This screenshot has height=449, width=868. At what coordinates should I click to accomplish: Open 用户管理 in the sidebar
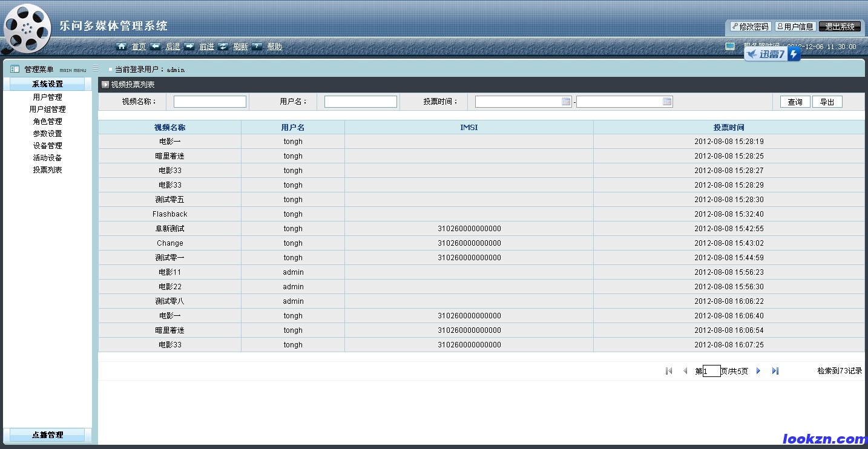47,97
